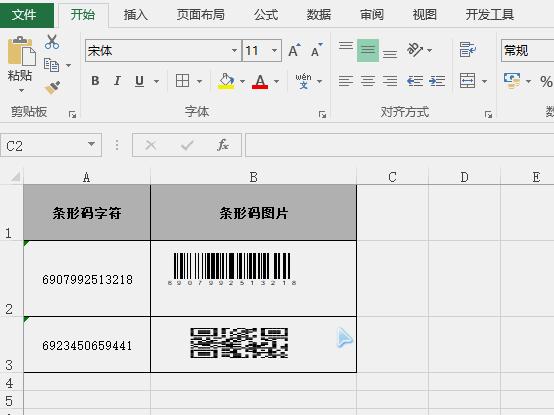Screen dimensions: 554x415
Task: Open font size 11 dropdown
Action: pos(274,51)
